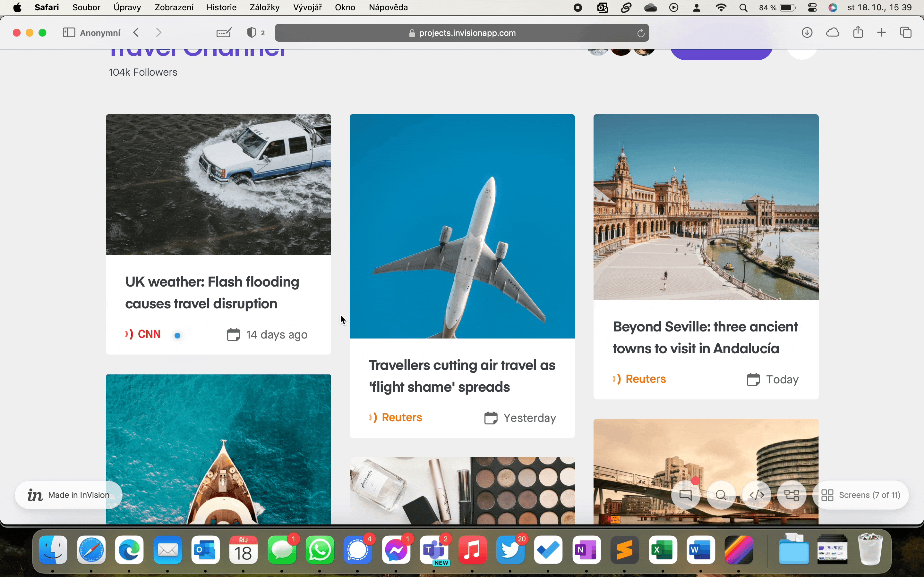Open the InVision workflow diagram icon

[791, 495]
